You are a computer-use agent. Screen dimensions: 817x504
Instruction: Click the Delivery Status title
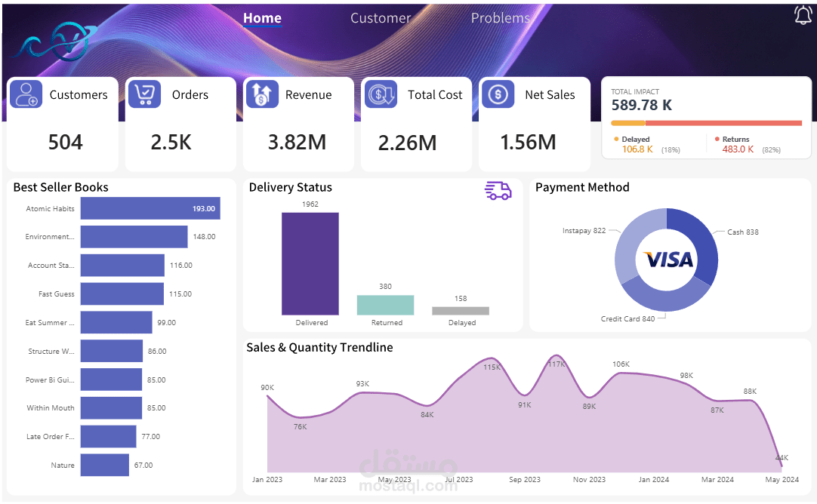coord(290,187)
